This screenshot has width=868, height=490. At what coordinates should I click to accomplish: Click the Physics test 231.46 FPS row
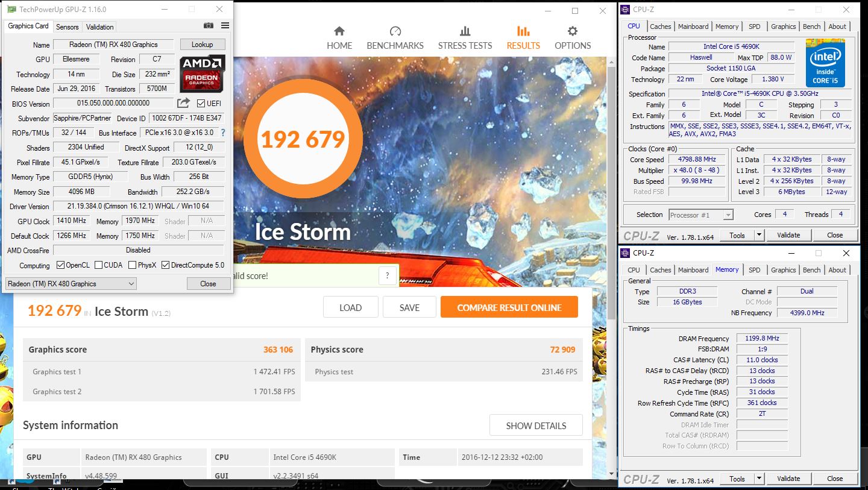tap(444, 372)
